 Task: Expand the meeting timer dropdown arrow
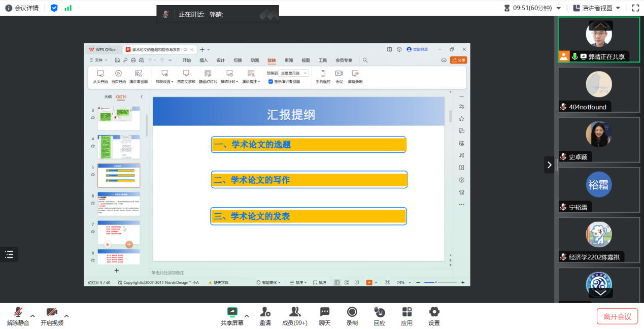(x=559, y=8)
